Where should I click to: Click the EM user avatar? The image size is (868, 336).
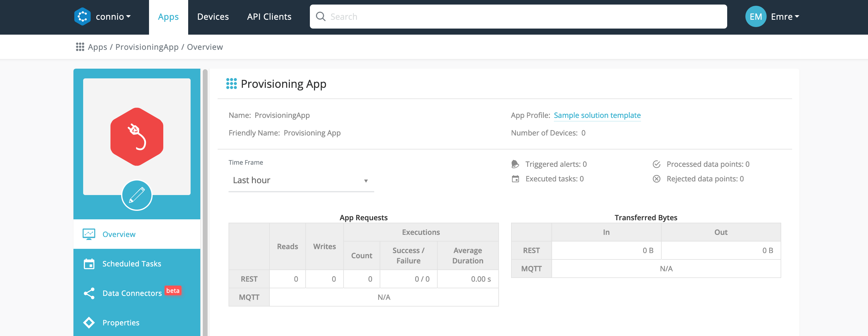coord(755,16)
